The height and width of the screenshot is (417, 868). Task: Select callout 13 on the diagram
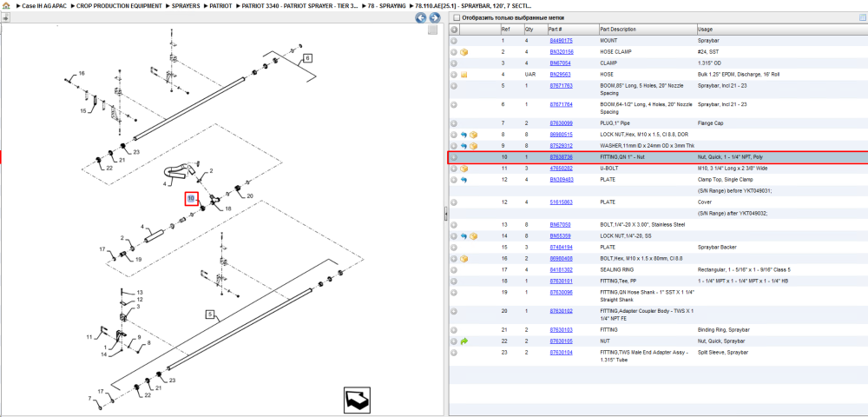click(x=140, y=293)
